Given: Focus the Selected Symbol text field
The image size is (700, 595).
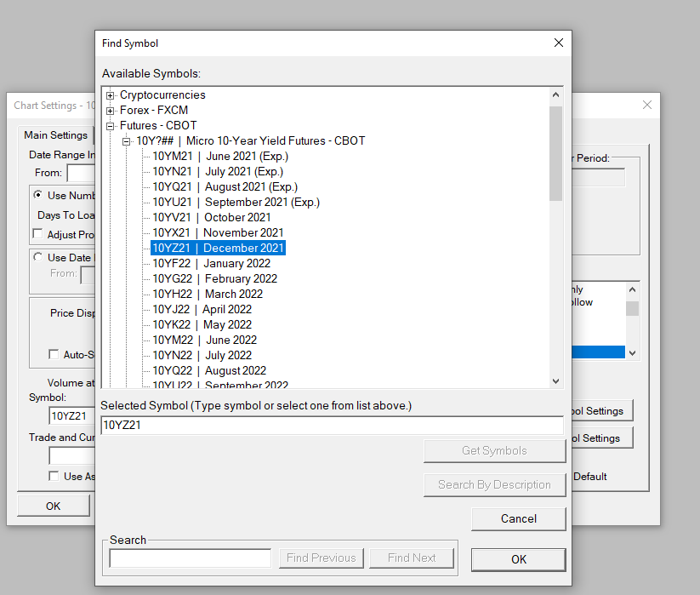Looking at the screenshot, I should (333, 426).
